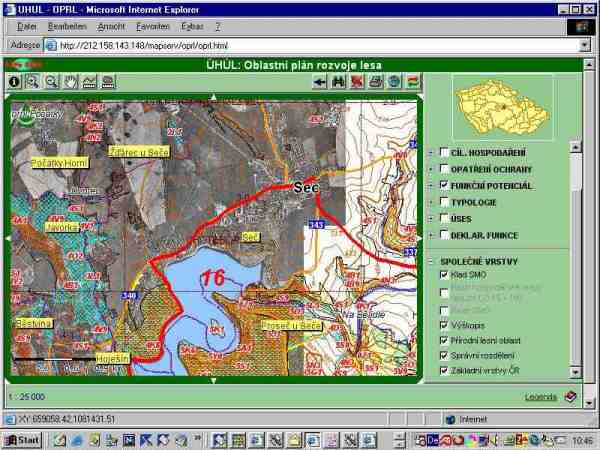Open the address bar dropdown arrow
600x450 pixels.
pyautogui.click(x=585, y=45)
